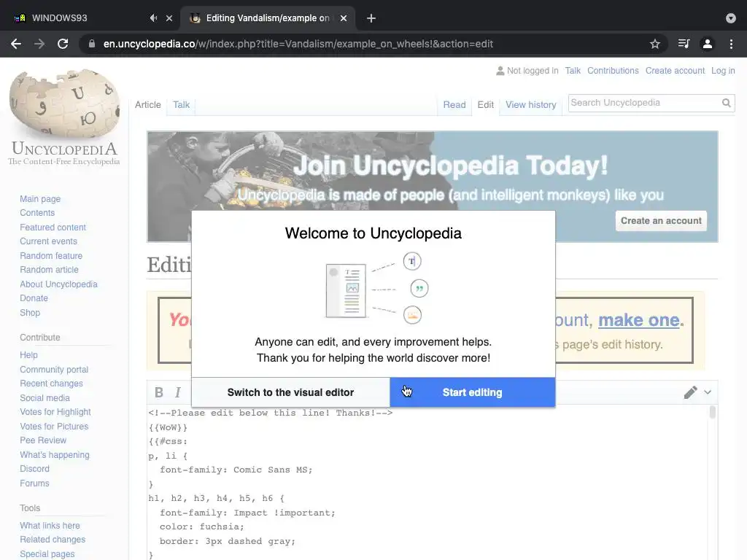The image size is (747, 560).
Task: Expand the dropdown arrow beside the pencil icon
Action: [708, 392]
